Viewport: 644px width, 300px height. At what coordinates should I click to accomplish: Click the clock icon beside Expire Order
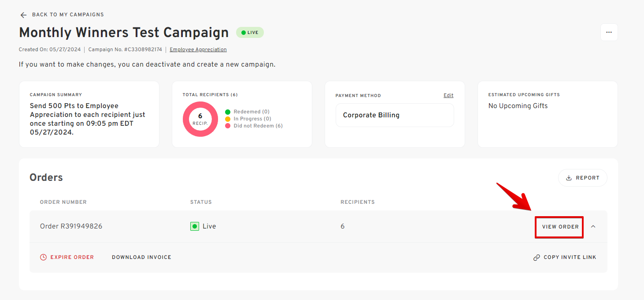pos(43,257)
